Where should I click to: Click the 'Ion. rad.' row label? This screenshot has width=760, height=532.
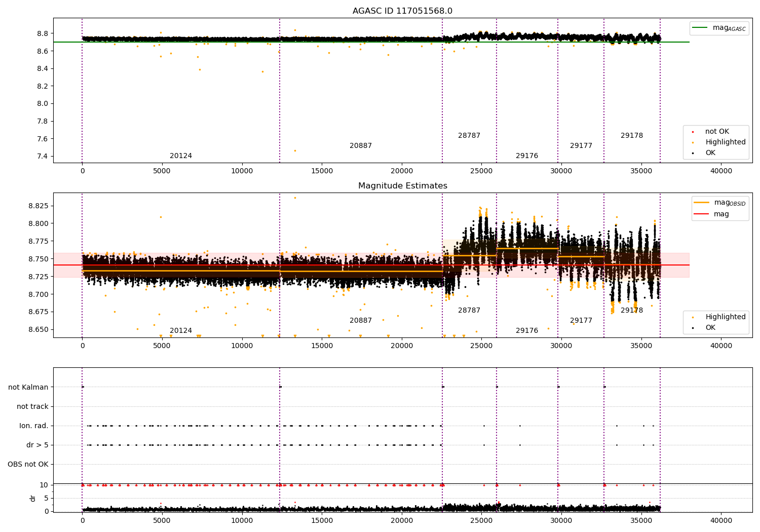tap(34, 426)
